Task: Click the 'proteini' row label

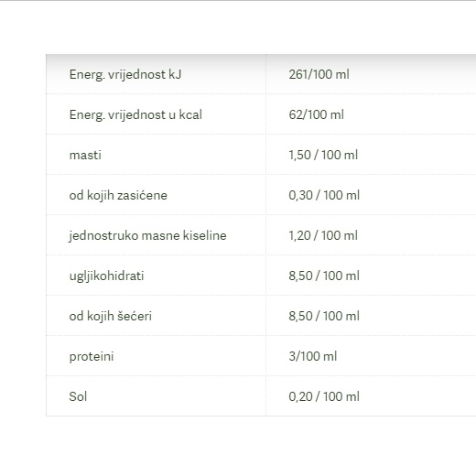Action: (x=92, y=356)
